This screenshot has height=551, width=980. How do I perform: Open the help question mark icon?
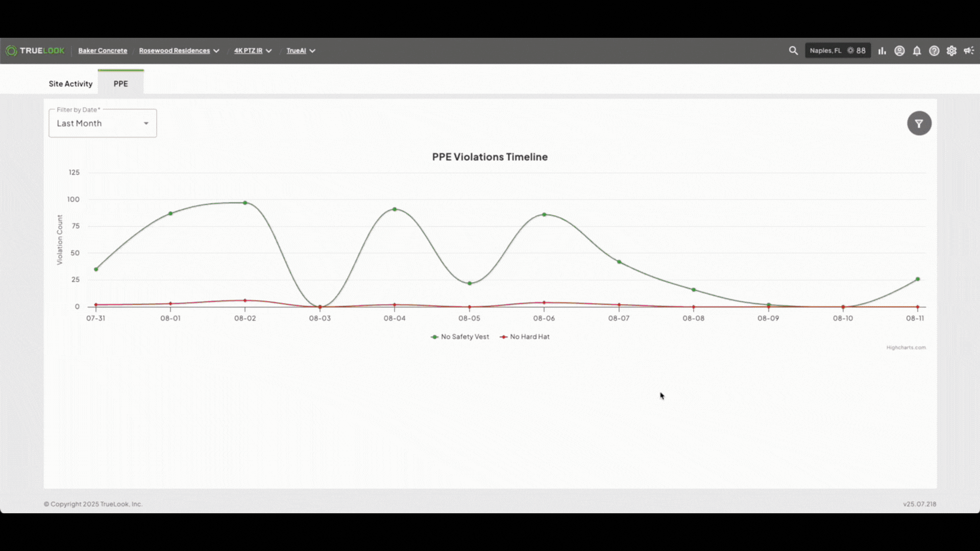(934, 51)
